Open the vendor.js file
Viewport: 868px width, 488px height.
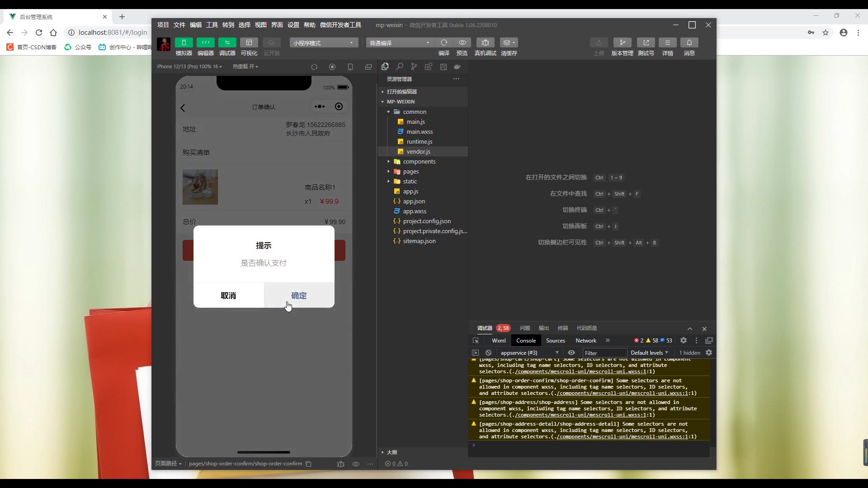click(423, 151)
